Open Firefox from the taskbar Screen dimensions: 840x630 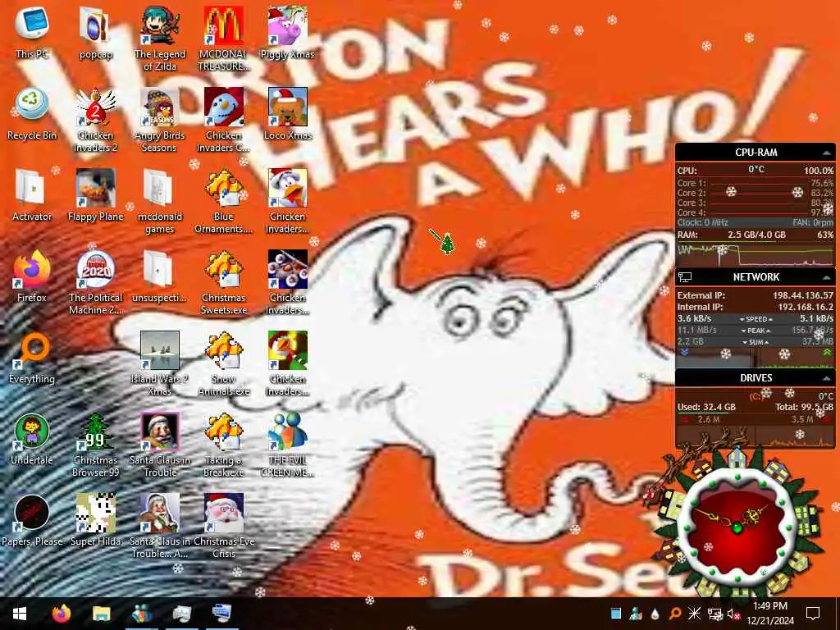pyautogui.click(x=61, y=614)
